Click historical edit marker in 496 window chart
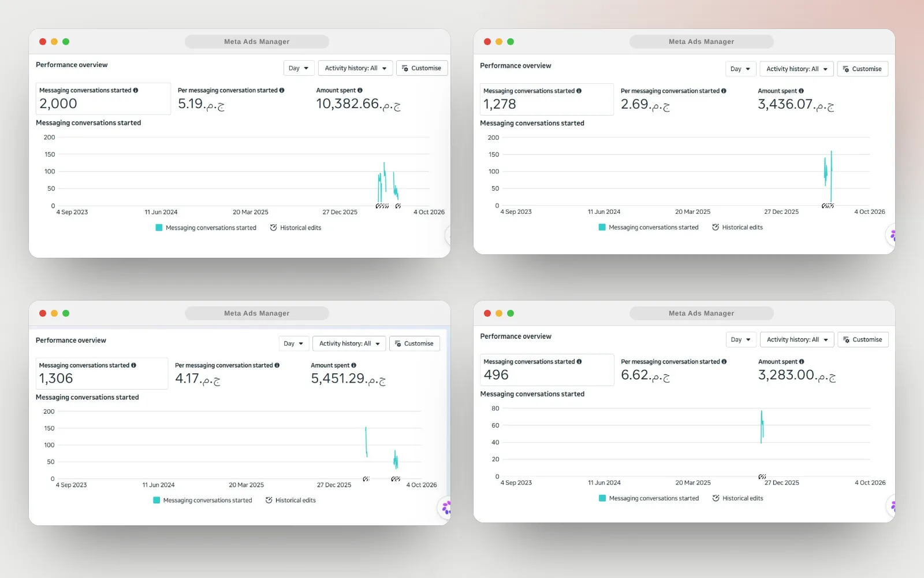924x578 pixels. (762, 477)
